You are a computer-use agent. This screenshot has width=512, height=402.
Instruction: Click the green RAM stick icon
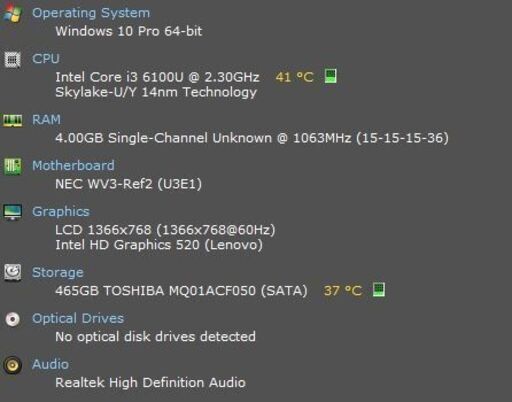(x=13, y=120)
